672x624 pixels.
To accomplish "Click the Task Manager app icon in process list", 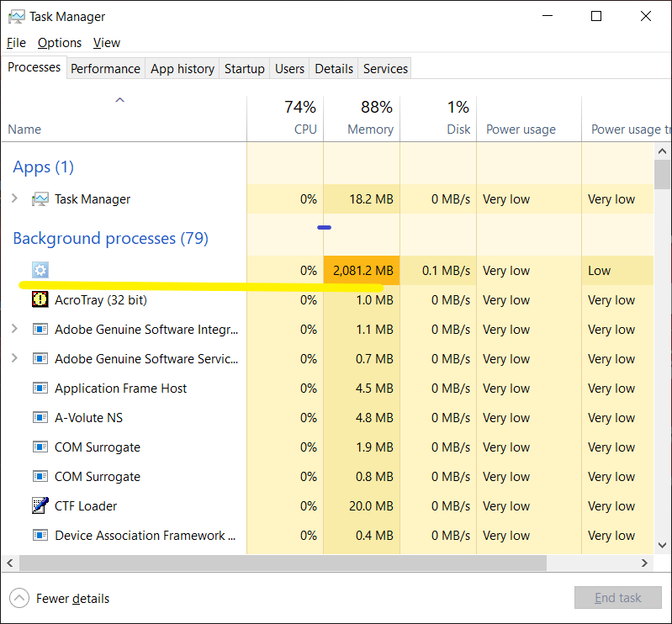I will point(40,199).
